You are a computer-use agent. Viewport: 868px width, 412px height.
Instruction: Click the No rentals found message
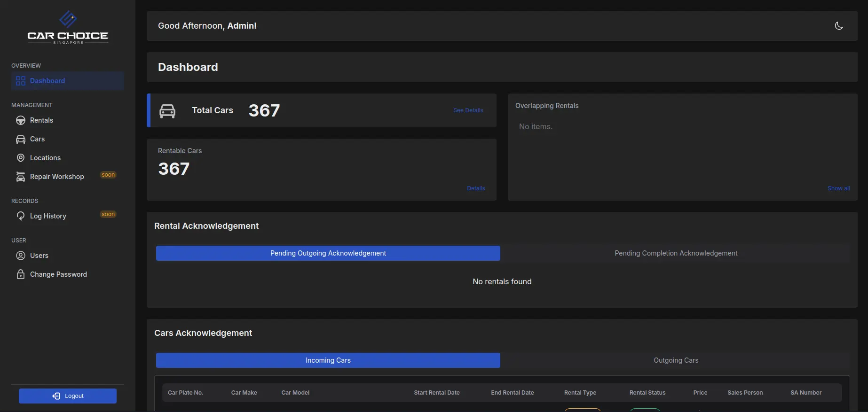(502, 281)
